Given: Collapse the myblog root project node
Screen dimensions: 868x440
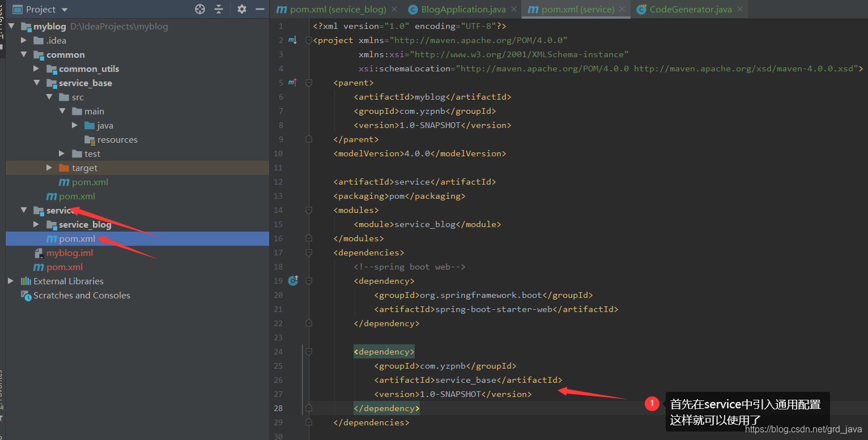Looking at the screenshot, I should point(11,26).
